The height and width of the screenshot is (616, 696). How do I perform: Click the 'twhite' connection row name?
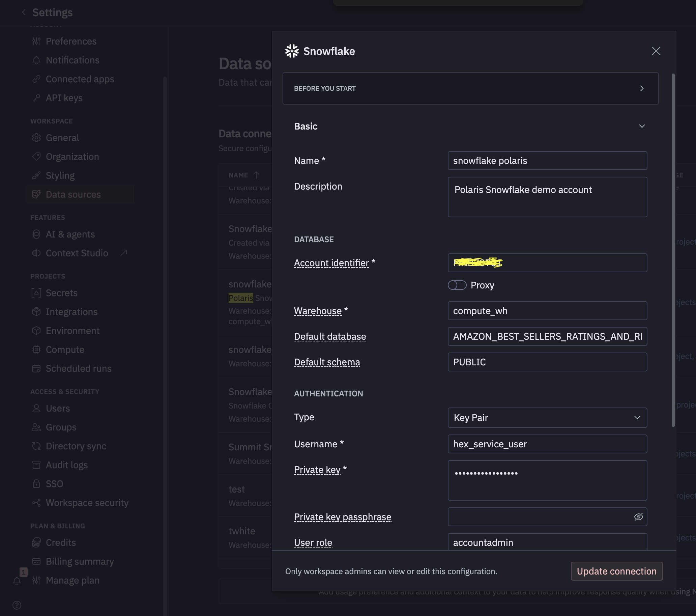242,531
